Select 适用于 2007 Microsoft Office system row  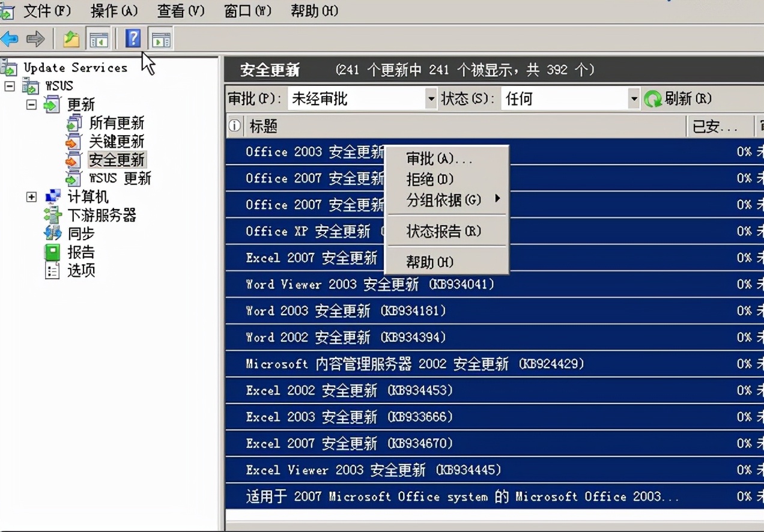point(495,497)
